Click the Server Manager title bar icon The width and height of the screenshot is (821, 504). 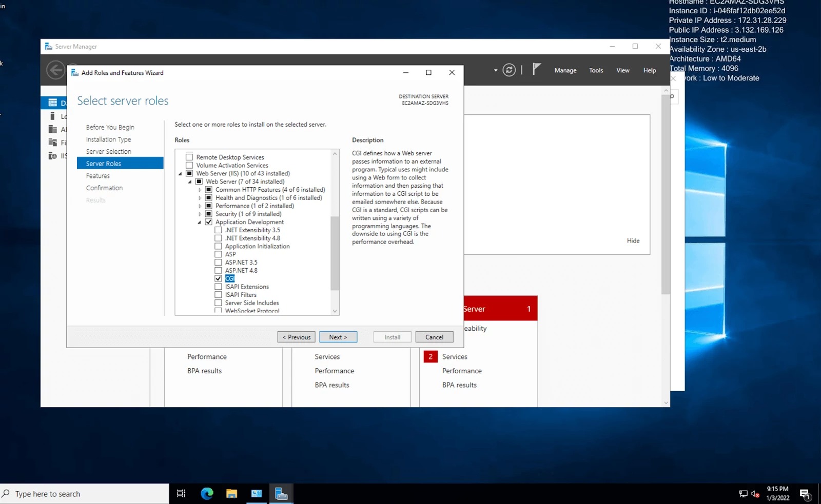click(49, 47)
